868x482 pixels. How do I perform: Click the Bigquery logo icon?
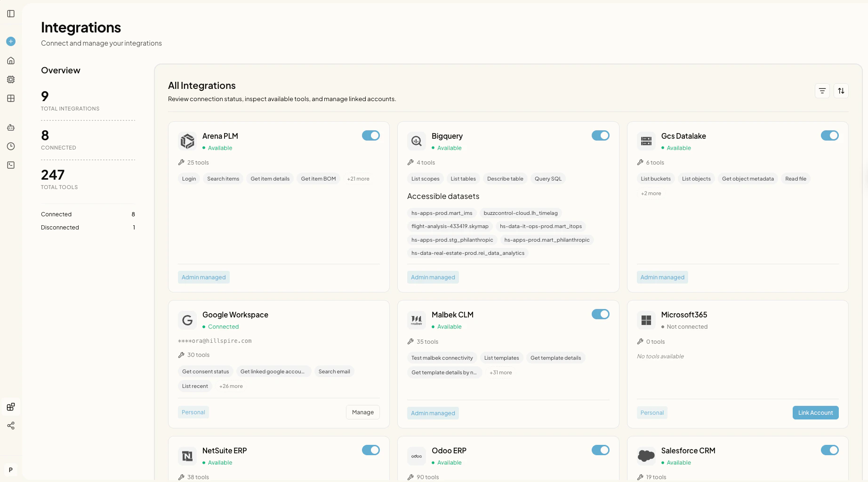pos(417,141)
